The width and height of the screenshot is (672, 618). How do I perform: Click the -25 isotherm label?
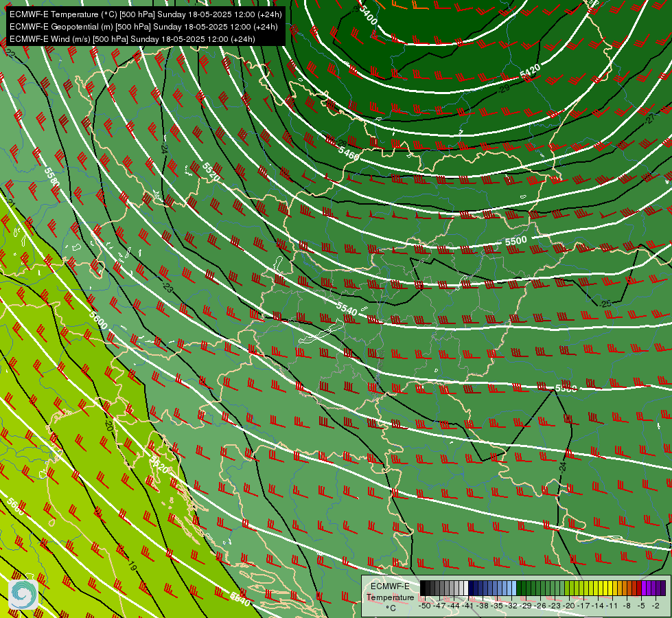tap(605, 304)
